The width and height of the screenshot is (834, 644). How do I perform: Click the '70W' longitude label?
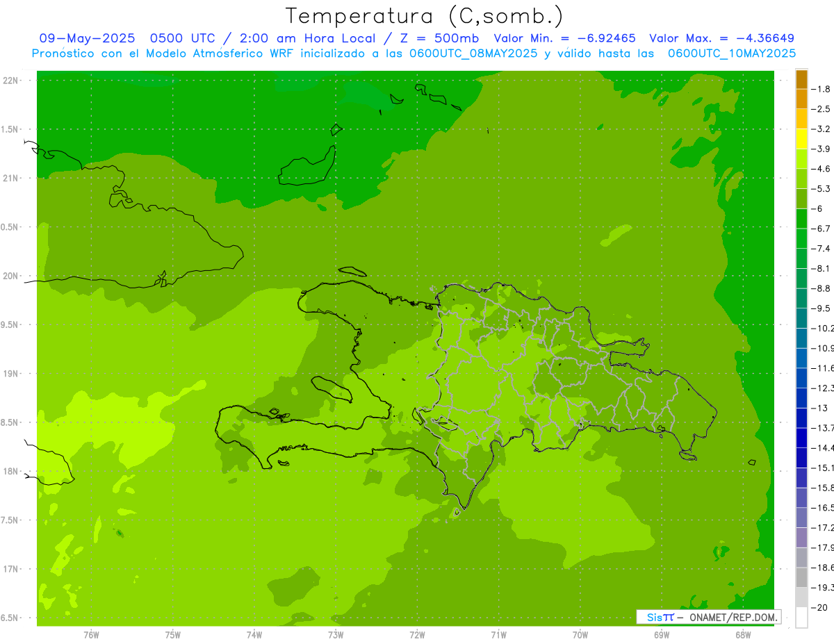(580, 635)
